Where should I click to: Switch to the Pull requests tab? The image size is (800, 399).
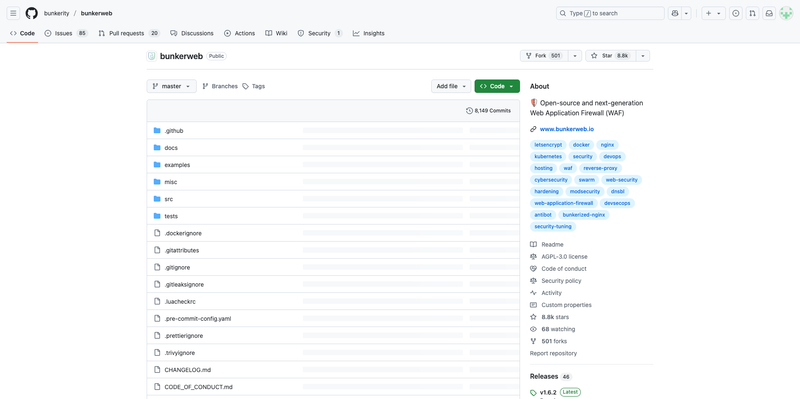pyautogui.click(x=129, y=33)
